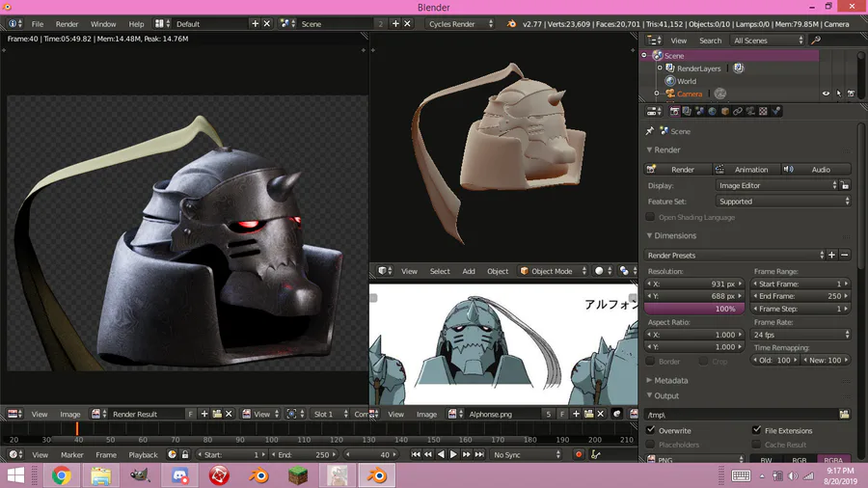This screenshot has width=868, height=488.
Task: Disable the File Extensions checkbox
Action: 756,430
